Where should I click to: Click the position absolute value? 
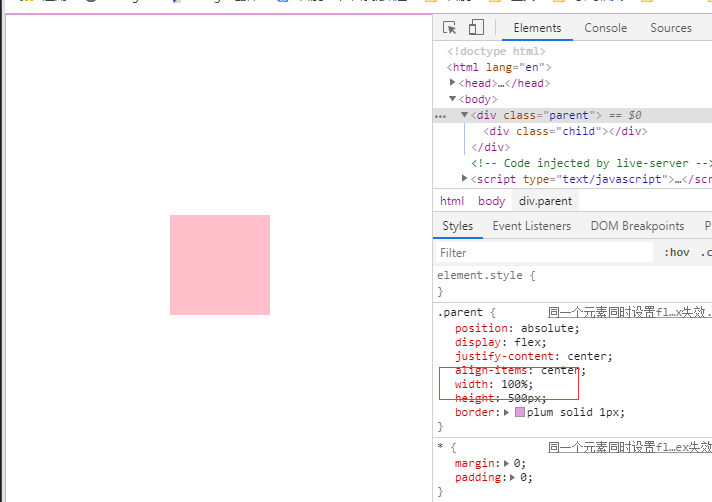[x=547, y=328]
